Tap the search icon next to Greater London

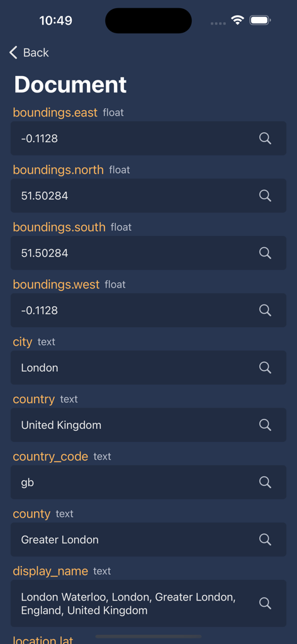265,539
